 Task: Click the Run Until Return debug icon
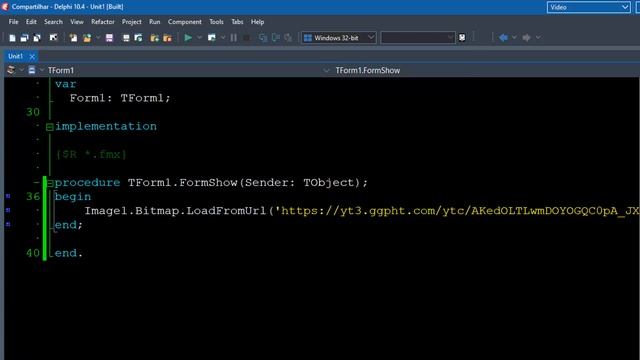tap(288, 38)
